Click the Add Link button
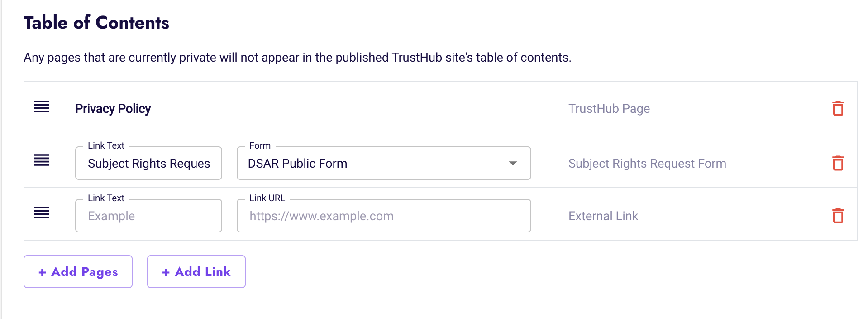This screenshot has width=868, height=319. (196, 271)
